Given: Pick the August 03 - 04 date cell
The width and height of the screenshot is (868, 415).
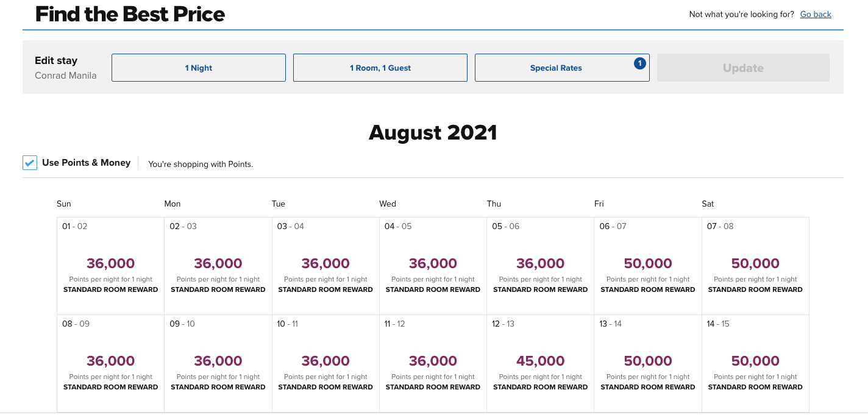Looking at the screenshot, I should [325, 266].
